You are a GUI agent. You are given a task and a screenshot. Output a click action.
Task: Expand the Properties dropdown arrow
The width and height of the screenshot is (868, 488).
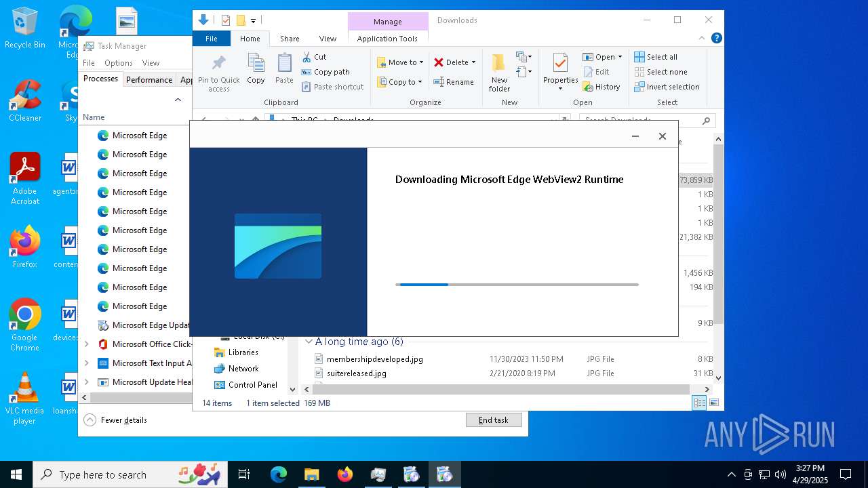(560, 89)
